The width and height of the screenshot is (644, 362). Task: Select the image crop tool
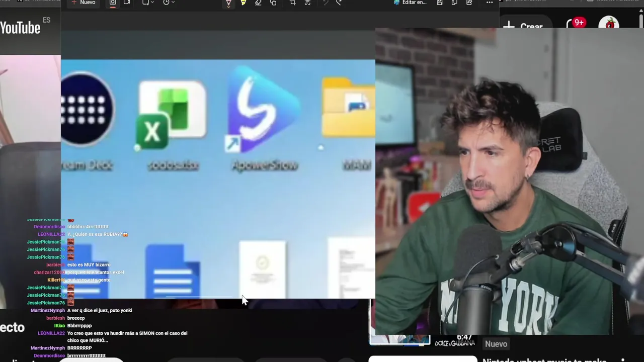point(293,3)
